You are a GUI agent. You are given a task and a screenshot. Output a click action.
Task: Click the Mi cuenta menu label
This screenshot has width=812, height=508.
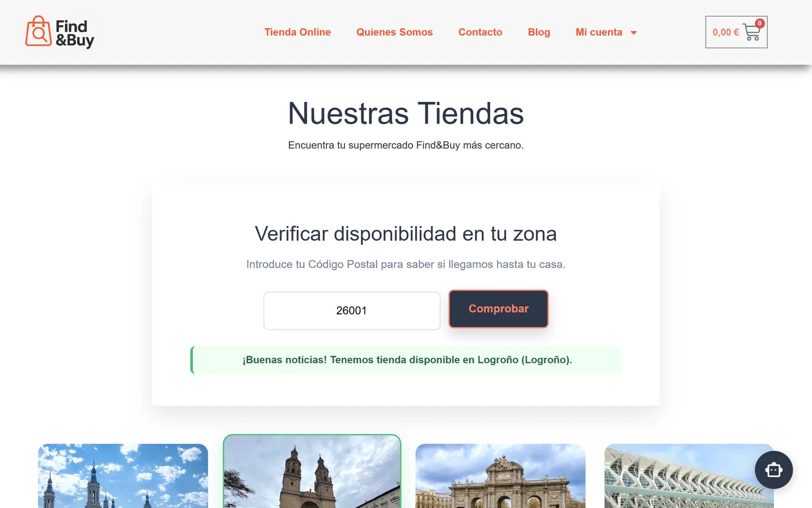[598, 32]
